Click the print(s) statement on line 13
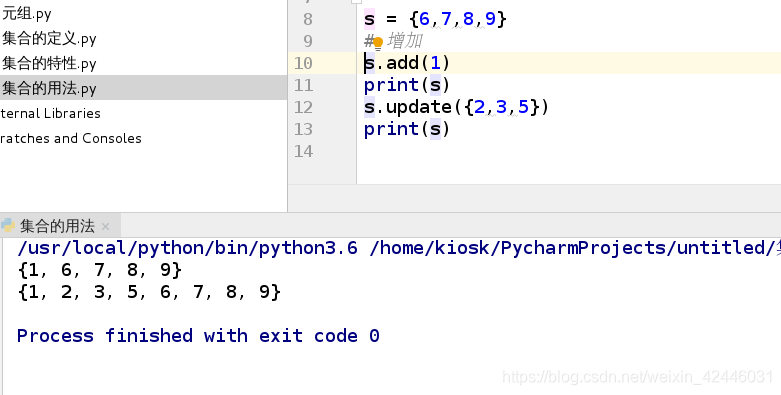The image size is (781, 395). pyautogui.click(x=407, y=129)
